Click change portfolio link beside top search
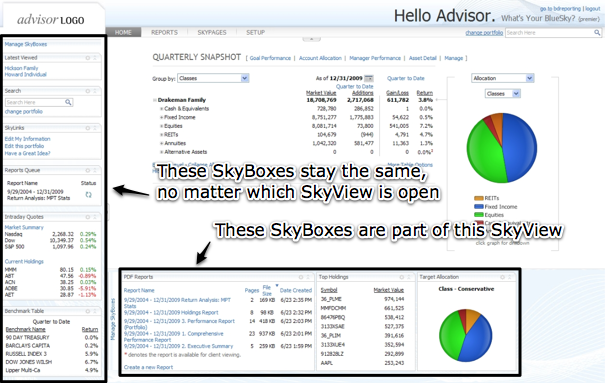The image size is (605, 383). 484,33
